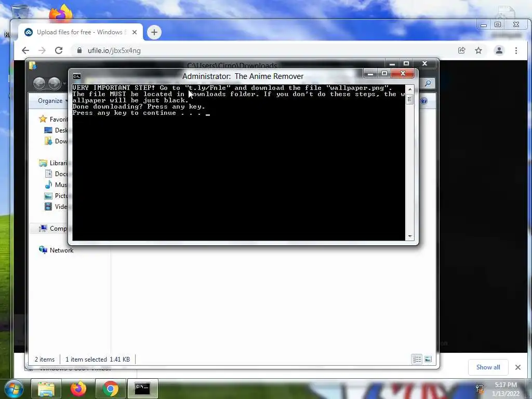Open the Organize menu in Explorer
The height and width of the screenshot is (399, 532).
[x=52, y=101]
